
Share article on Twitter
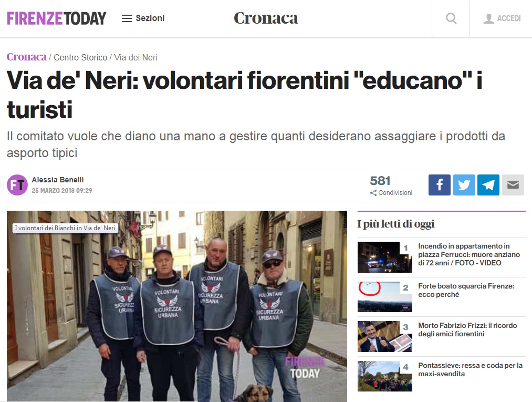tap(464, 185)
